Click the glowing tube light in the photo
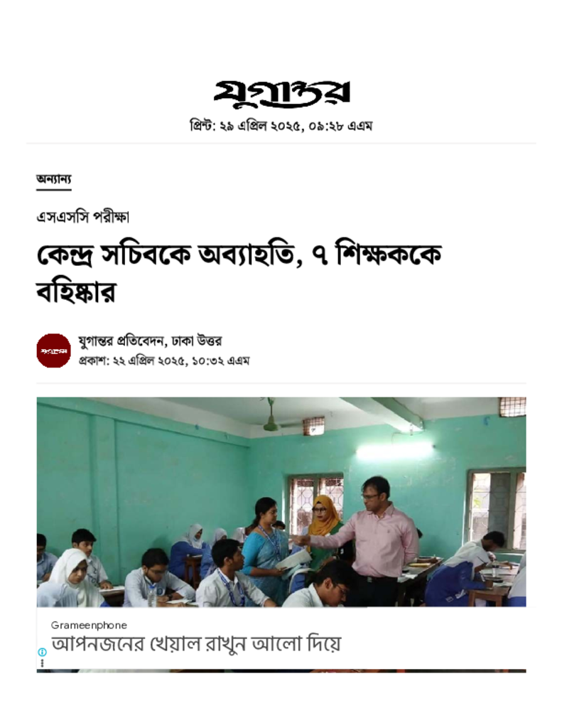562x728 pixels. click(395, 451)
